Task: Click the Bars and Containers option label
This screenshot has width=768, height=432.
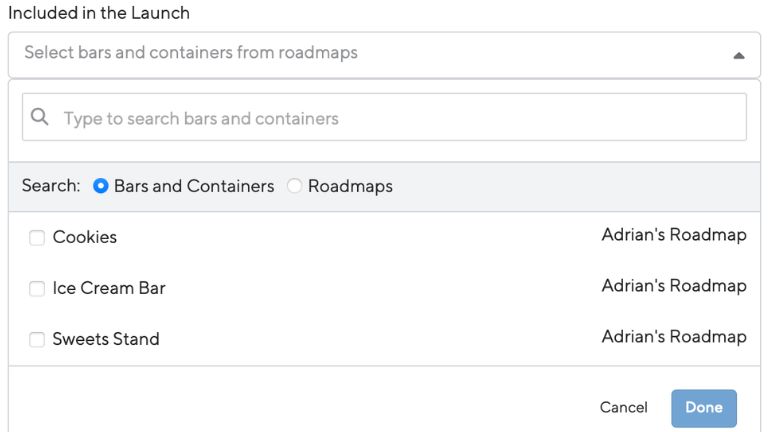Action: 194,186
